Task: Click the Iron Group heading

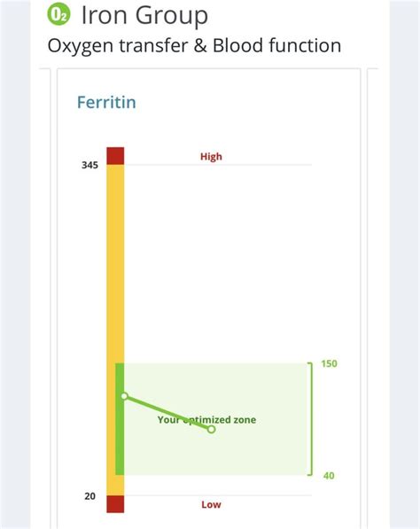Action: [x=144, y=15]
